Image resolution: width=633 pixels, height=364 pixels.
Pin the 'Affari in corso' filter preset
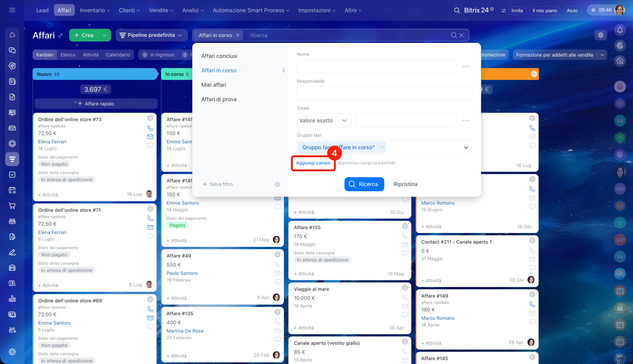pyautogui.click(x=283, y=71)
